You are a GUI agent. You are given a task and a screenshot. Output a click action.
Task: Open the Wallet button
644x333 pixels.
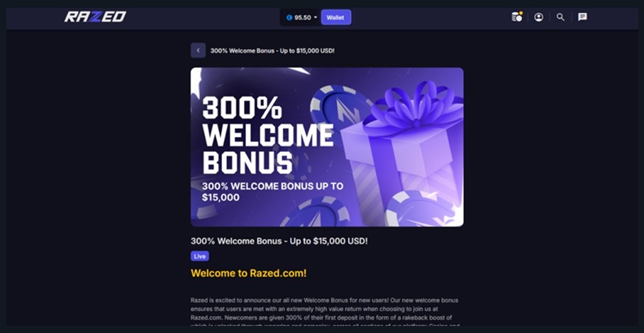click(x=335, y=17)
